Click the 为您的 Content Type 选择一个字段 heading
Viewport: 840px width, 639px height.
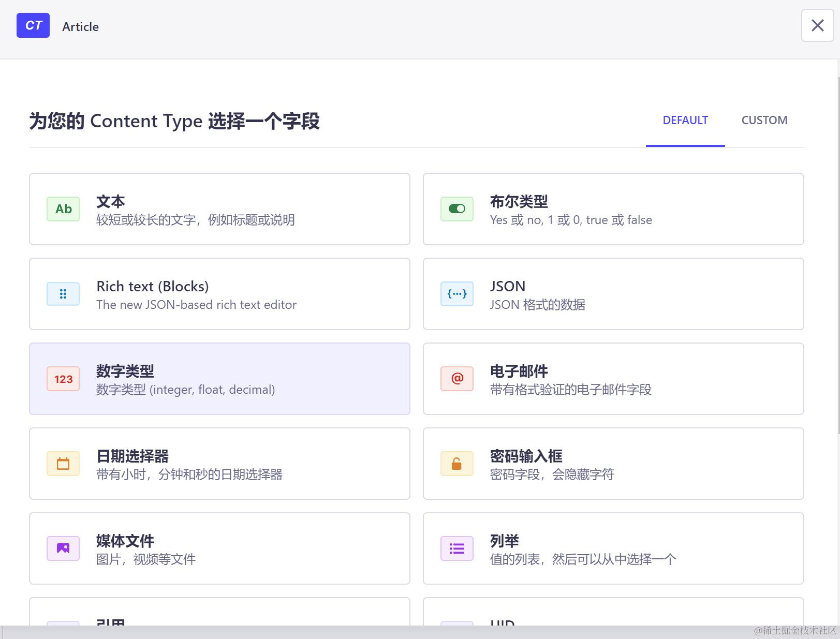(x=174, y=122)
